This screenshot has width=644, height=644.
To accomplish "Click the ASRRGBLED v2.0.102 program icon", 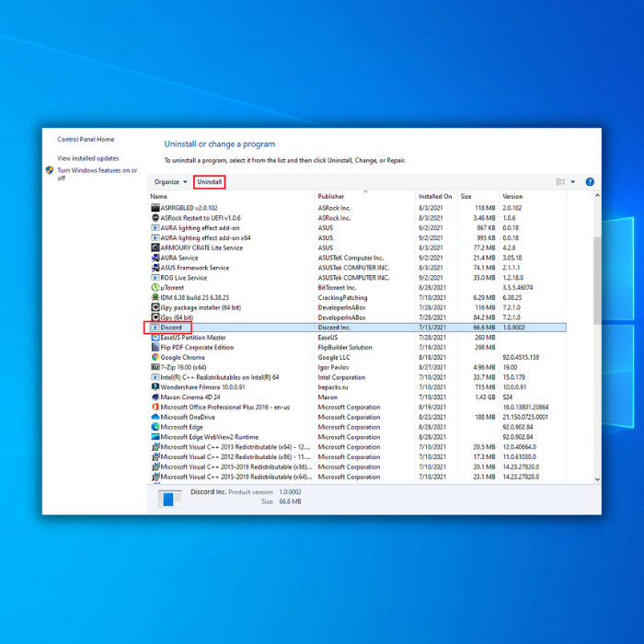I will click(x=155, y=208).
